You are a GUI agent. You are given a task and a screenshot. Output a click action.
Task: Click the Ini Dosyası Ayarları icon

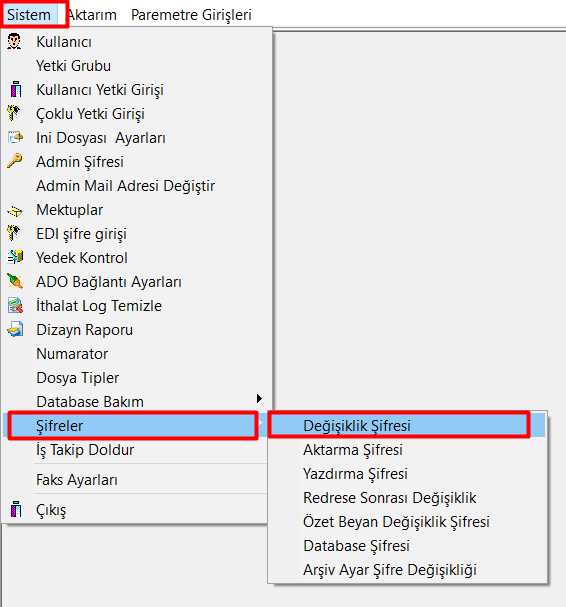click(x=15, y=137)
